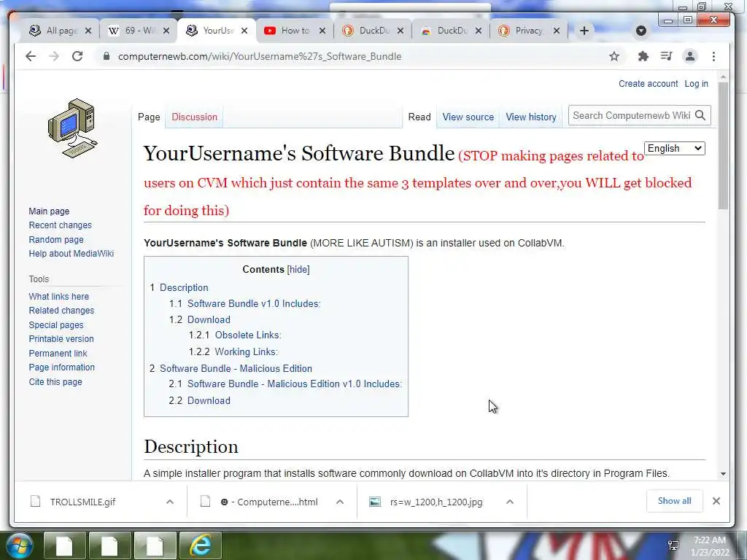Click Show all downloads button
Image resolution: width=747 pixels, height=560 pixels.
pos(674,500)
